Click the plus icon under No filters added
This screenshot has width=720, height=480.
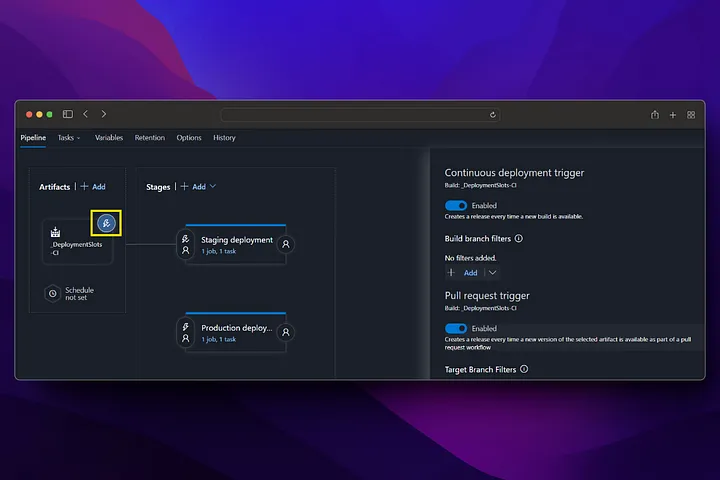click(451, 273)
